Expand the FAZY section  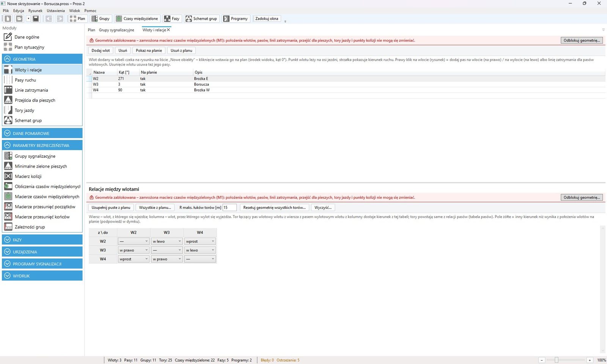click(42, 240)
